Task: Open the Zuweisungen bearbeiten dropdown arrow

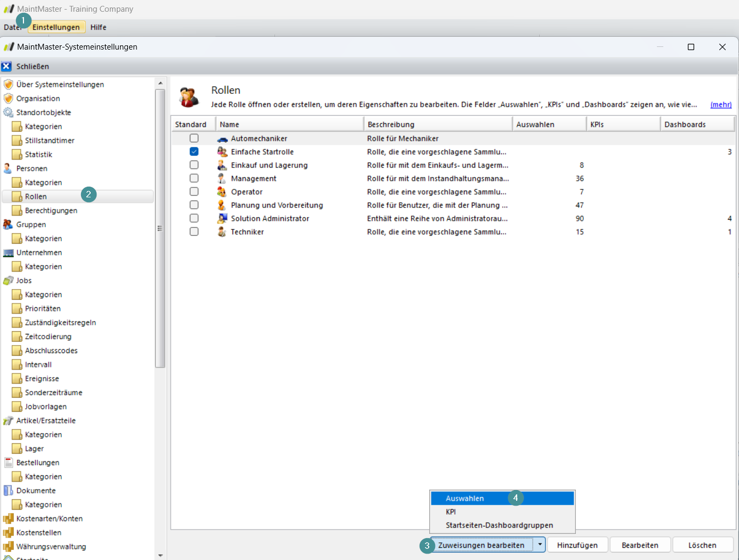Action: [540, 545]
